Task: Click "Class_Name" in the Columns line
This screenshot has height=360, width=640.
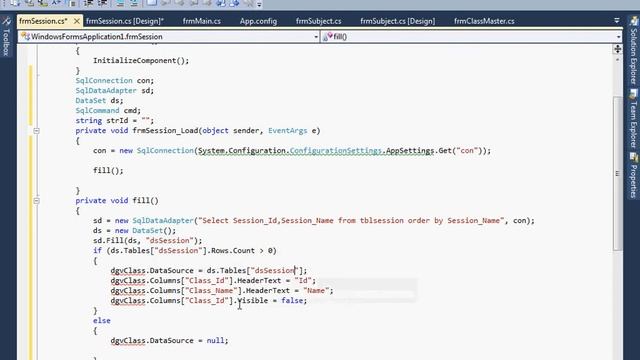Action: click(x=211, y=291)
